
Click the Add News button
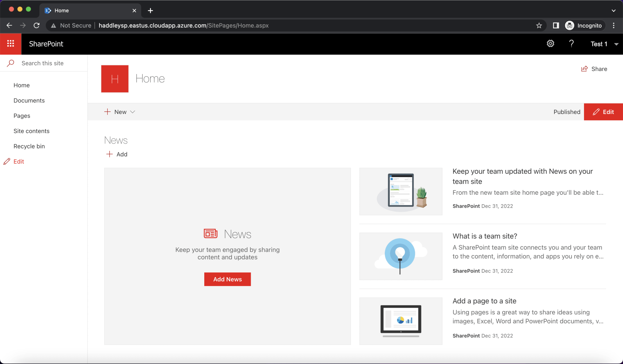(x=227, y=279)
